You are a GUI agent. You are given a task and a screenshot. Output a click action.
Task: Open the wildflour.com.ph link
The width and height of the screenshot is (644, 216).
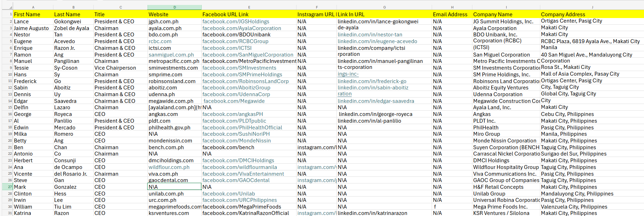[169, 167]
